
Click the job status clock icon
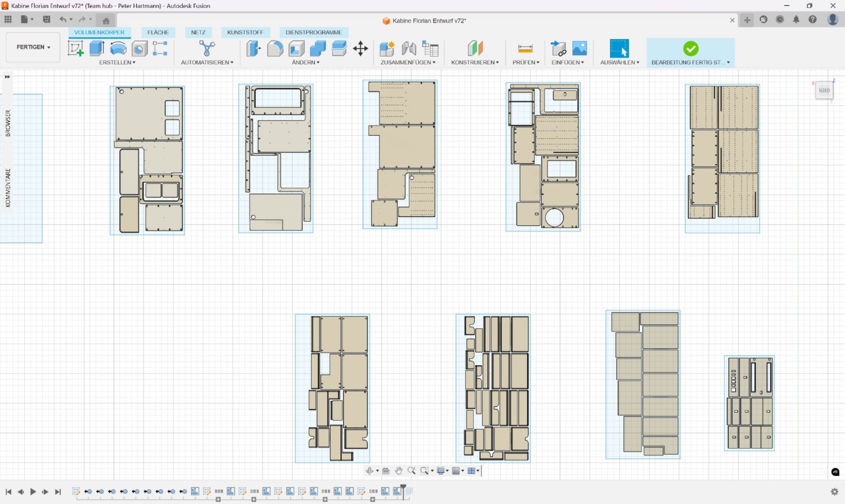(780, 20)
